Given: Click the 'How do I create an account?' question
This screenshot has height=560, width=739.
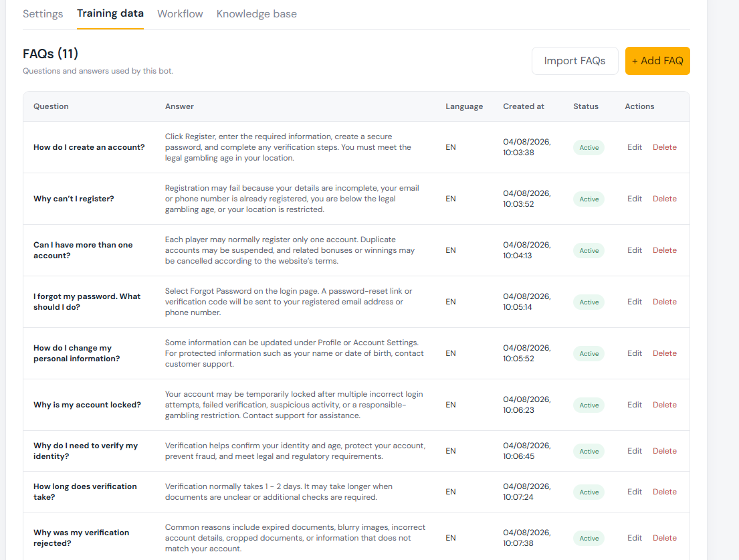Looking at the screenshot, I should coord(88,147).
